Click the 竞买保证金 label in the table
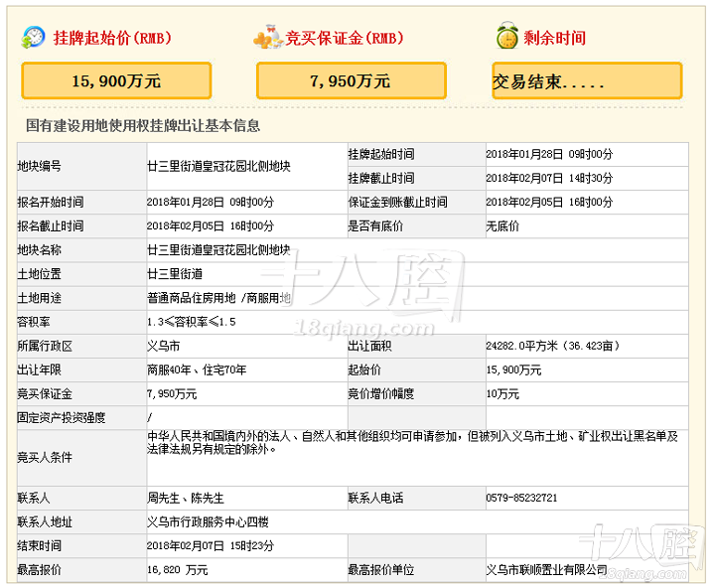The image size is (715, 588). [45, 394]
